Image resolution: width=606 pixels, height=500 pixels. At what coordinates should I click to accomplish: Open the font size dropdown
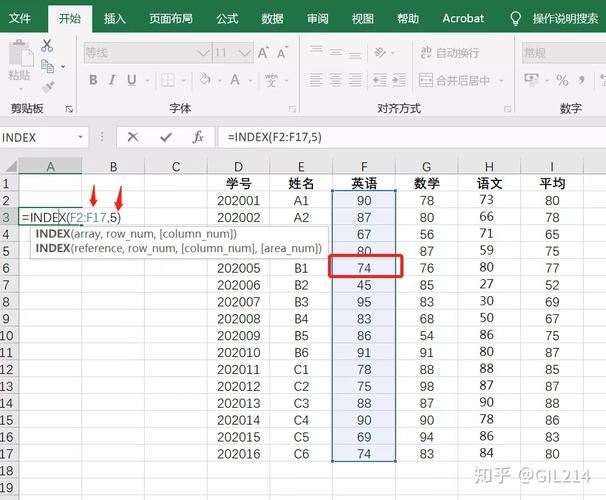click(x=245, y=53)
